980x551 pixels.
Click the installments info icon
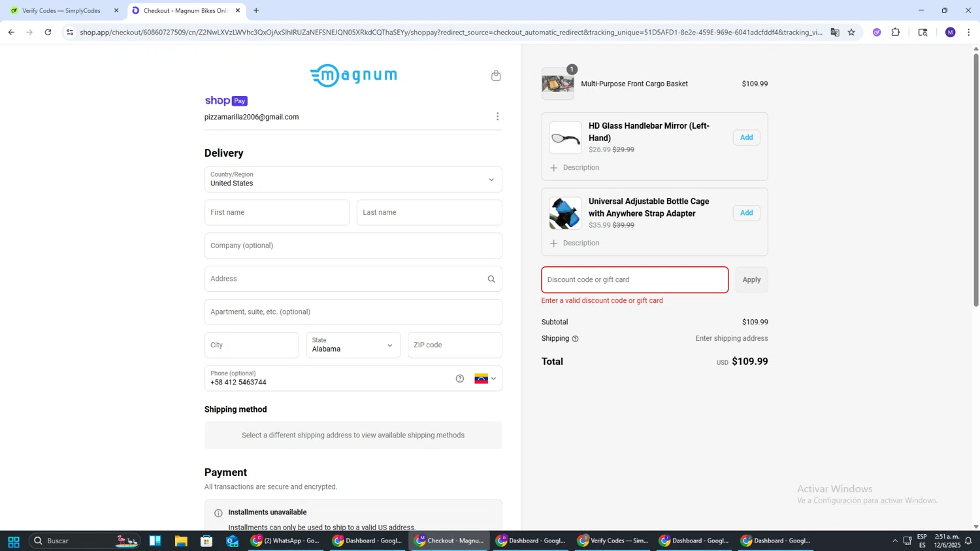tap(218, 513)
